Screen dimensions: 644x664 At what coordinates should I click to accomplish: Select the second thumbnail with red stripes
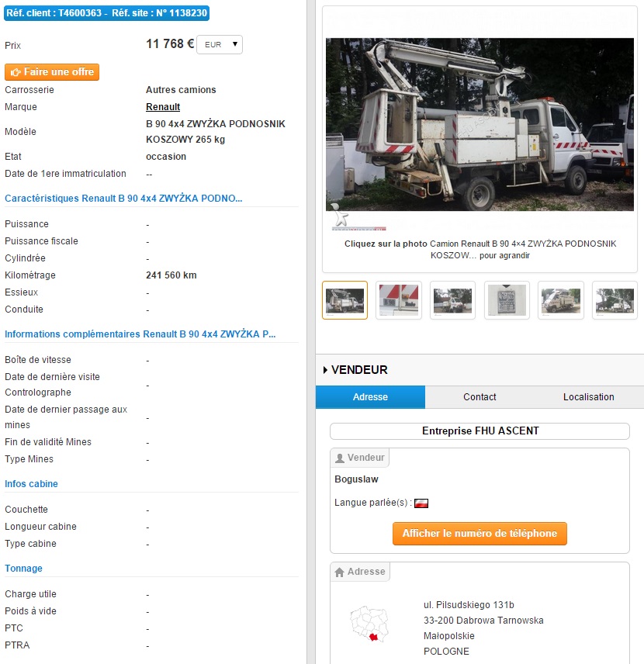399,300
